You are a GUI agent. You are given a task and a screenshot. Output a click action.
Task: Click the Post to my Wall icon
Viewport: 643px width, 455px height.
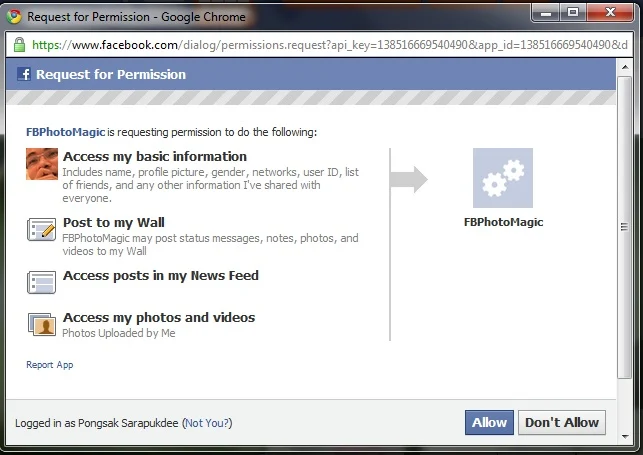41,230
